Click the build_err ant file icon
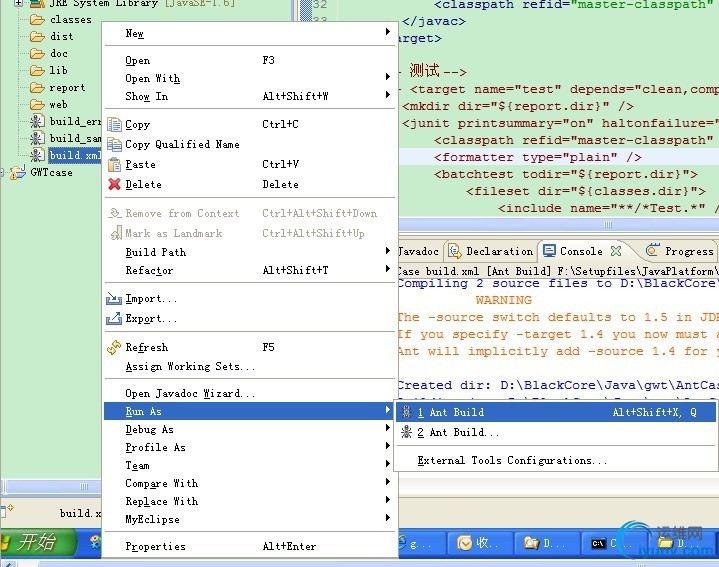 coord(37,121)
